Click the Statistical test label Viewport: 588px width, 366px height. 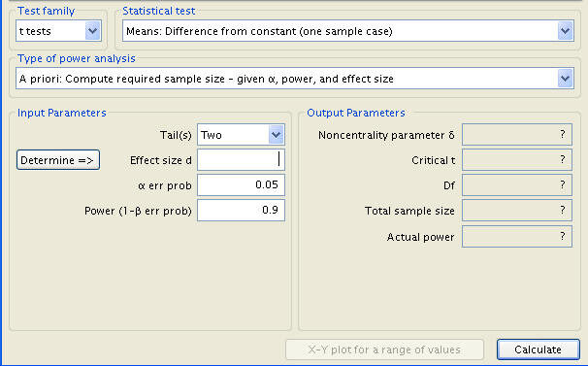(158, 11)
